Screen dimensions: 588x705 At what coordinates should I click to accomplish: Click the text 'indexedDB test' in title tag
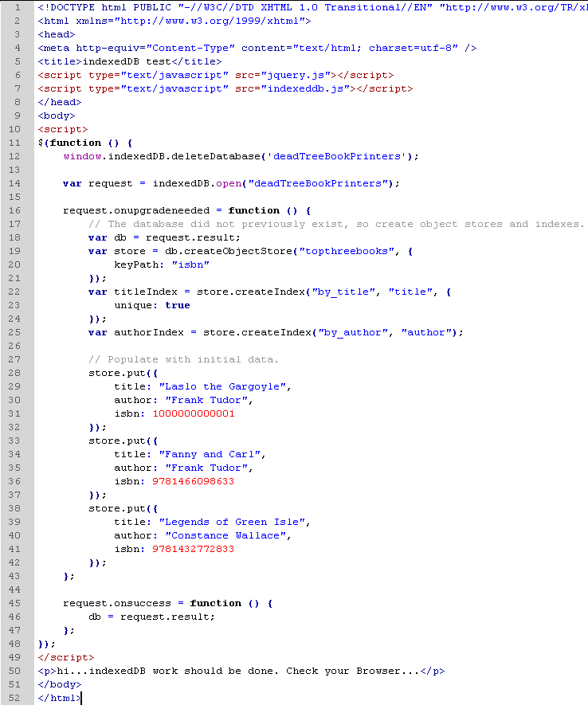tap(127, 61)
